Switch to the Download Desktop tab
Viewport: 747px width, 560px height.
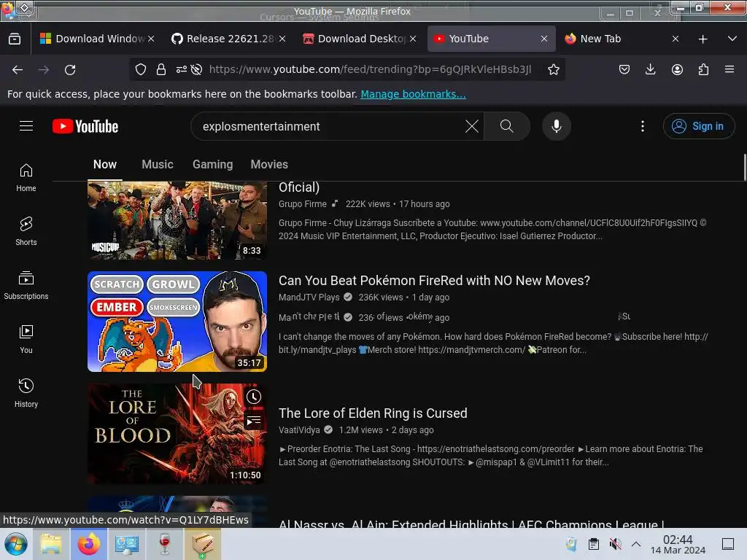click(x=360, y=39)
